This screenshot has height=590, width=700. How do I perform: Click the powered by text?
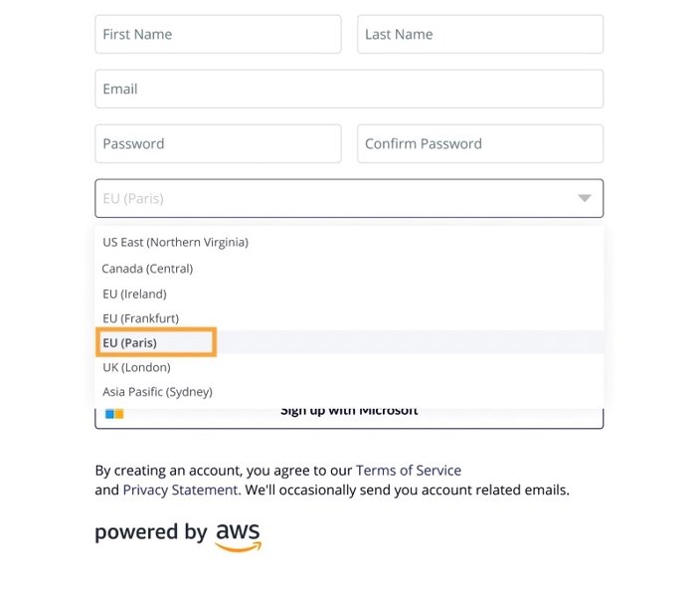(151, 532)
